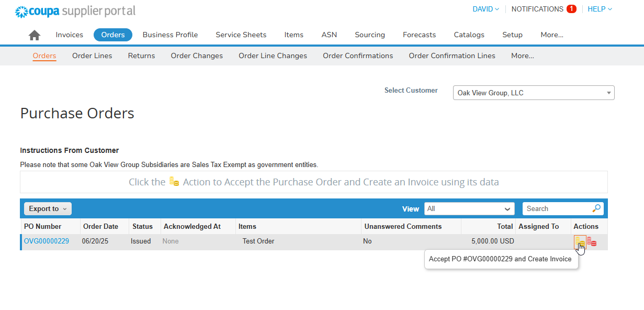Click into the Search input field
Viewport: 644px width, 310px height.
coord(557,208)
